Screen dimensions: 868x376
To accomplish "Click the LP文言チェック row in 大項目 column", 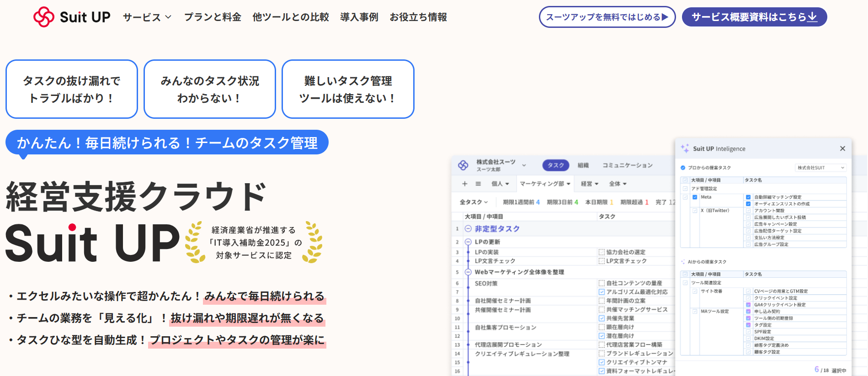I will (495, 261).
